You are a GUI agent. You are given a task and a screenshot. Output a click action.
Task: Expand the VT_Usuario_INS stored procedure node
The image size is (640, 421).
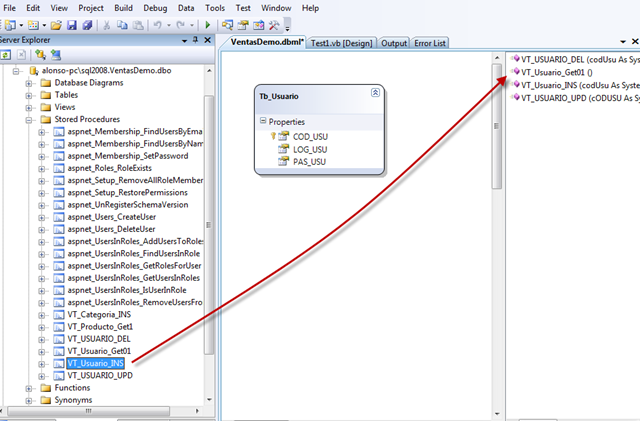[x=42, y=364]
